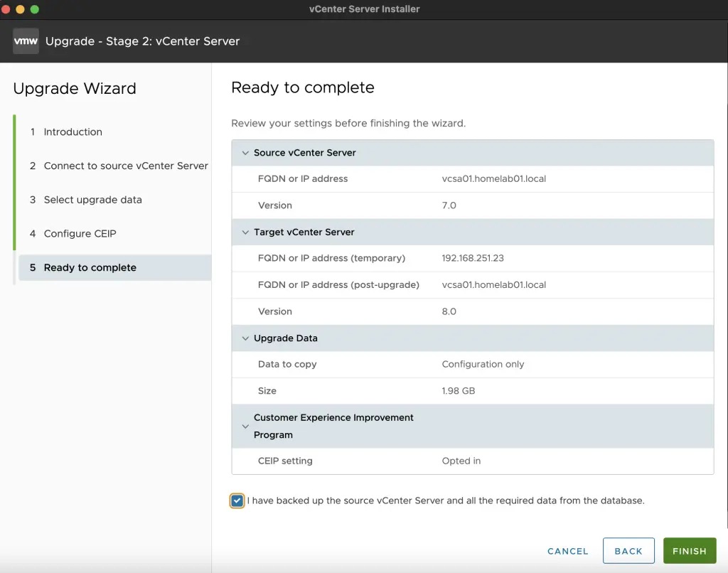The width and height of the screenshot is (728, 573).
Task: Select the Introduction wizard step
Action: [x=74, y=132]
